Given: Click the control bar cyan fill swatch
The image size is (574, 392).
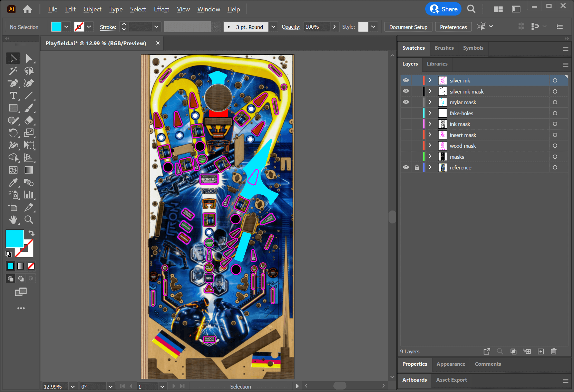Looking at the screenshot, I should tap(56, 27).
